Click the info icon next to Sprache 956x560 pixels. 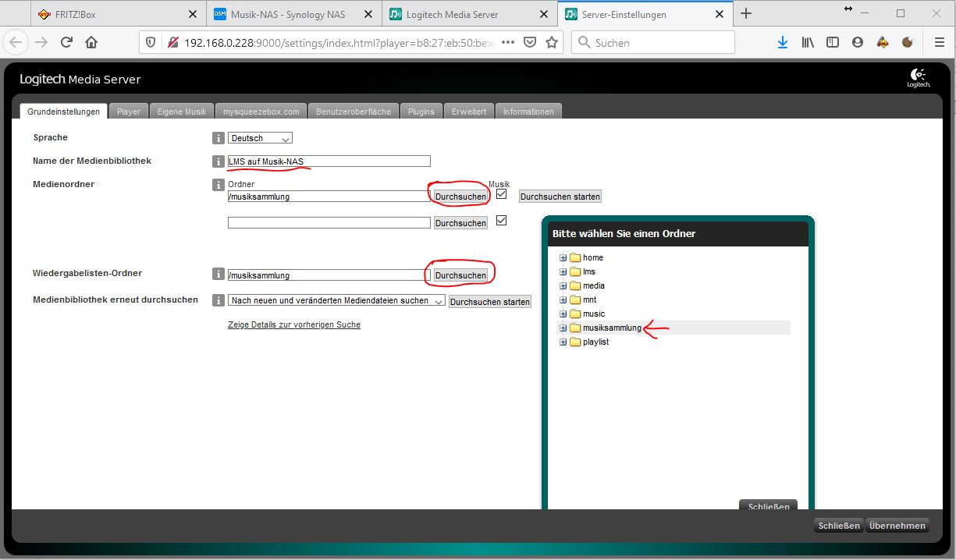[219, 138]
